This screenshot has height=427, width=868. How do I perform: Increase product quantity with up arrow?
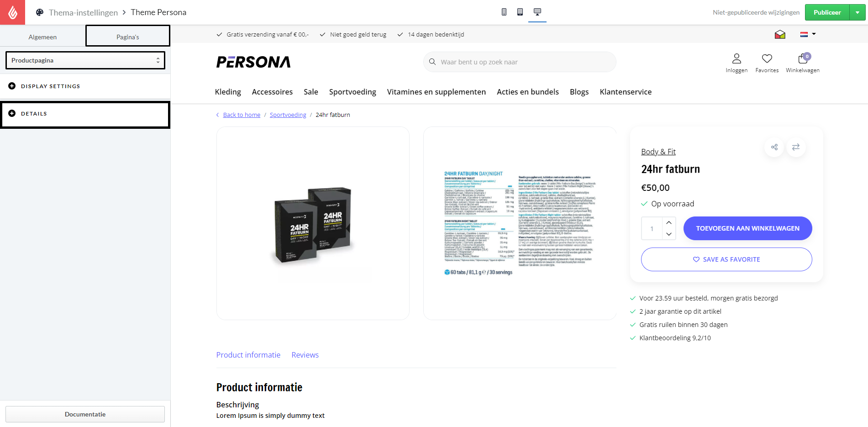point(669,222)
